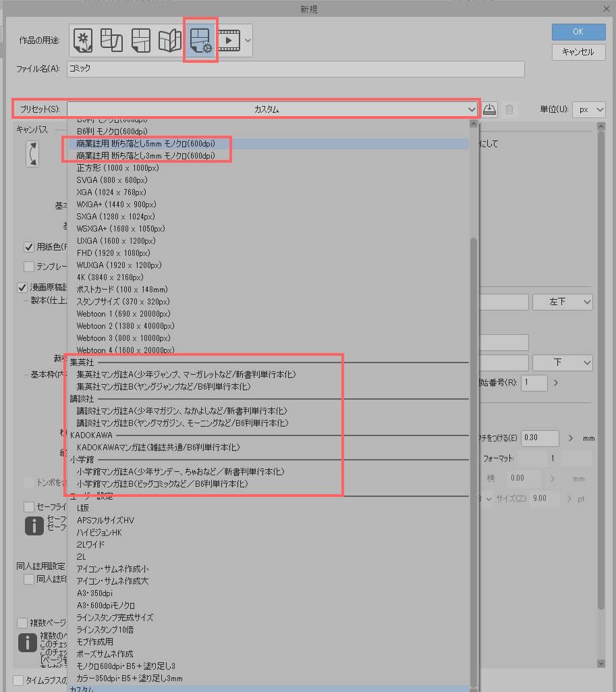Select 講談社マンガ誌A preset
The width and height of the screenshot is (616, 692).
point(268,411)
